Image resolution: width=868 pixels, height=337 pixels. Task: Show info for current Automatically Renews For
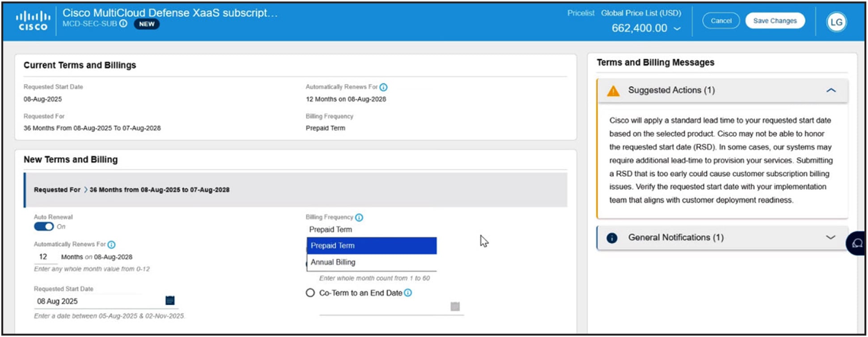tap(383, 87)
